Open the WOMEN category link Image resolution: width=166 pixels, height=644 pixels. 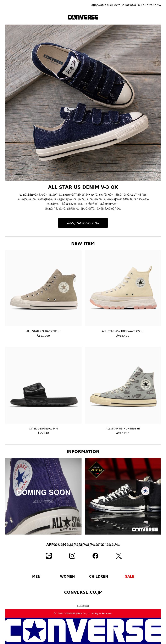click(67, 576)
